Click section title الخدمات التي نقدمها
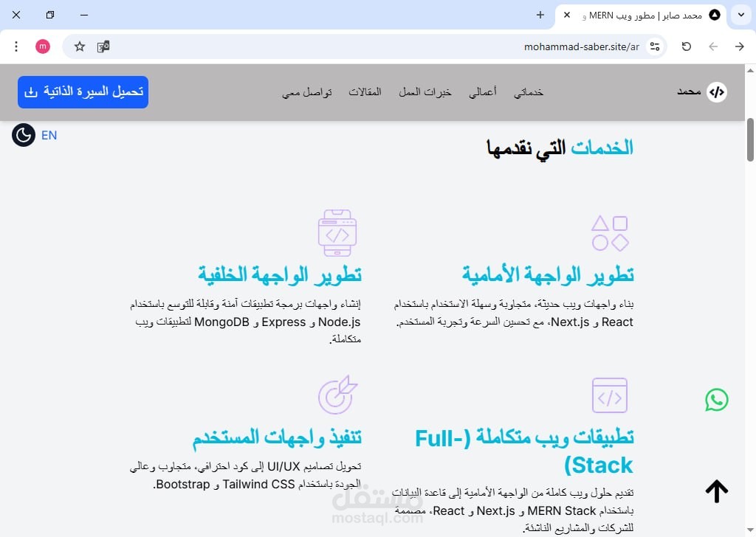This screenshot has width=756, height=537. click(560, 148)
